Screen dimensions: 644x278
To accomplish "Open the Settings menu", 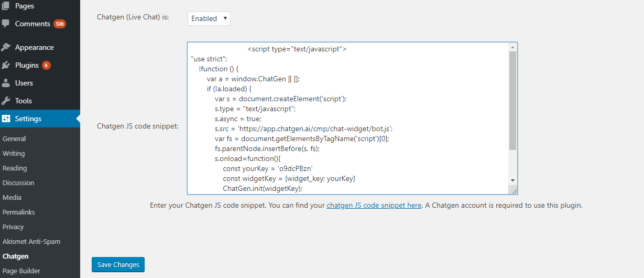I will (x=40, y=119).
